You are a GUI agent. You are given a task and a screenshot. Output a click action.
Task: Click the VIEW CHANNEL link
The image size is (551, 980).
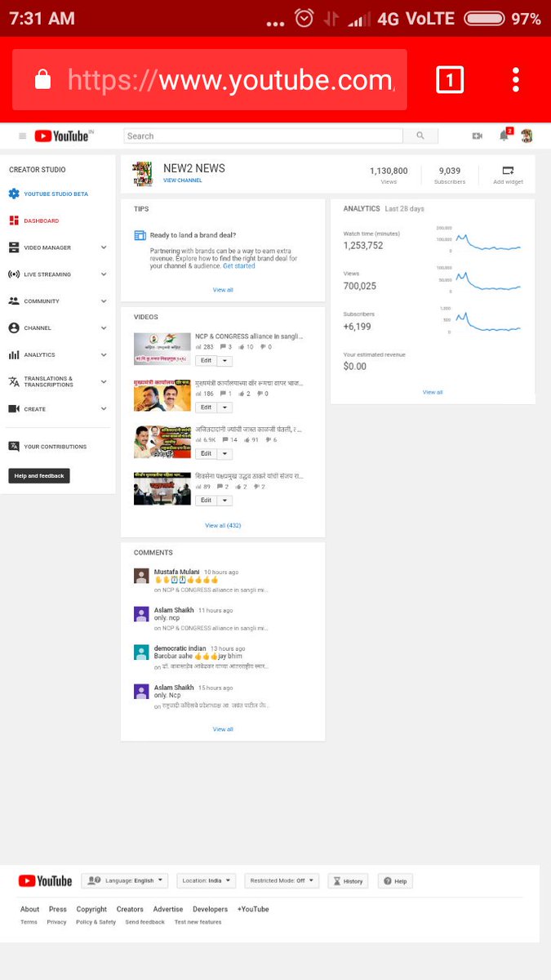(183, 180)
